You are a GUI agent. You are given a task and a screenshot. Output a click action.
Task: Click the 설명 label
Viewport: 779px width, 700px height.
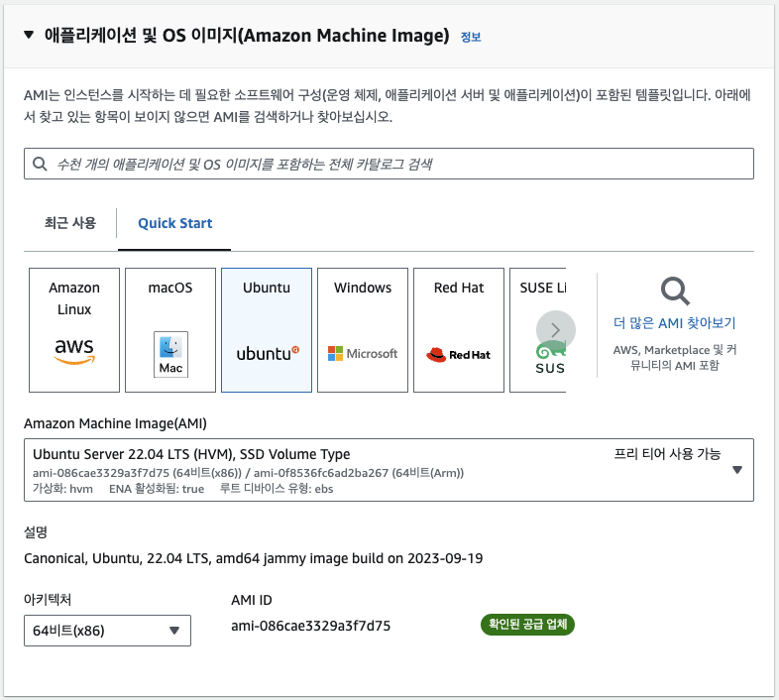[36, 532]
